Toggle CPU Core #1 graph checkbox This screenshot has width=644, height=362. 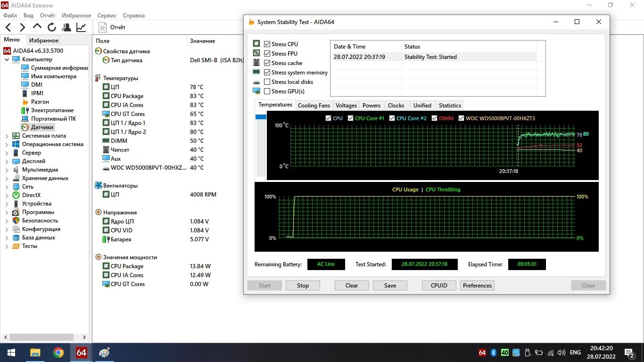click(x=350, y=118)
